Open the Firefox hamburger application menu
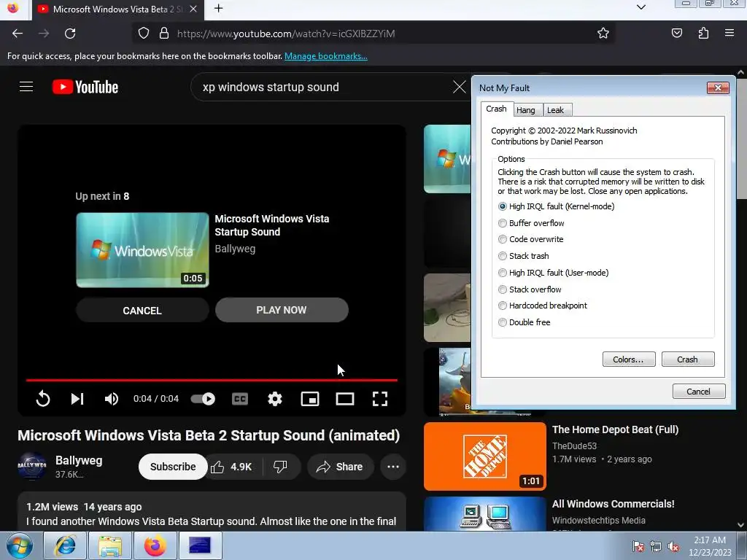Viewport: 747px width, 560px height. pos(729,34)
